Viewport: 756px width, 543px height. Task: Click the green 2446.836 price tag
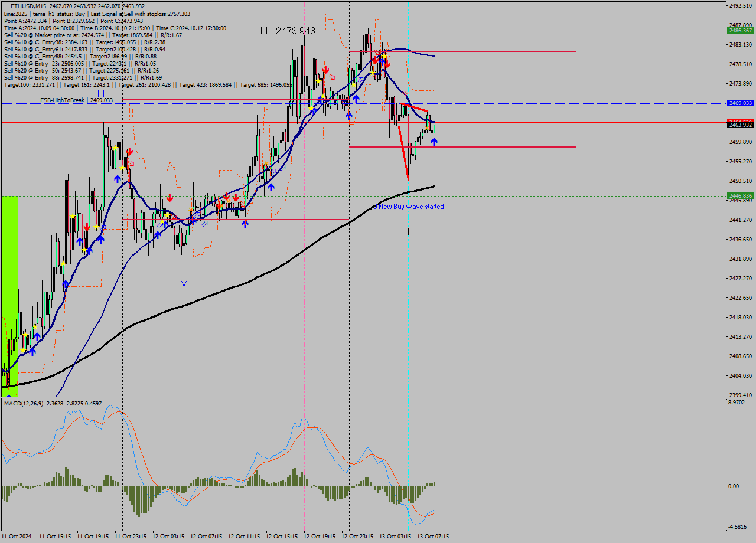[x=740, y=196]
